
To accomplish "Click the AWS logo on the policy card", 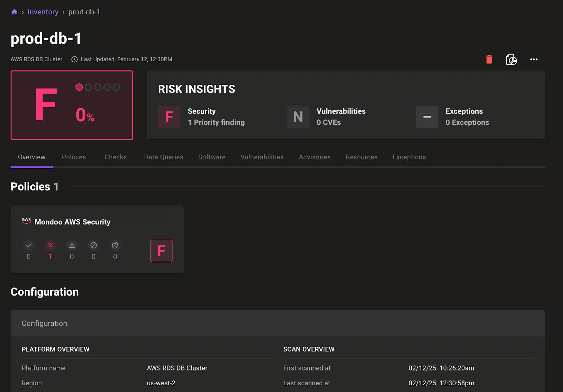I will [x=26, y=221].
